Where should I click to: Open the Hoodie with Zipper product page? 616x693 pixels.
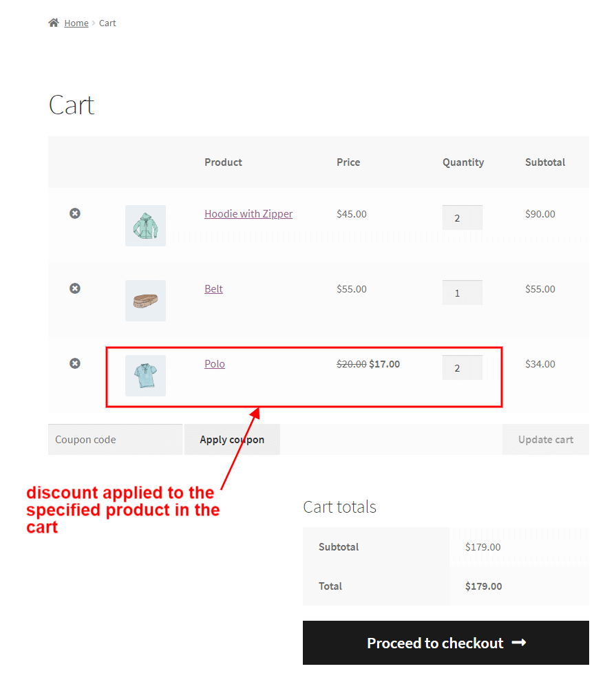tap(248, 213)
